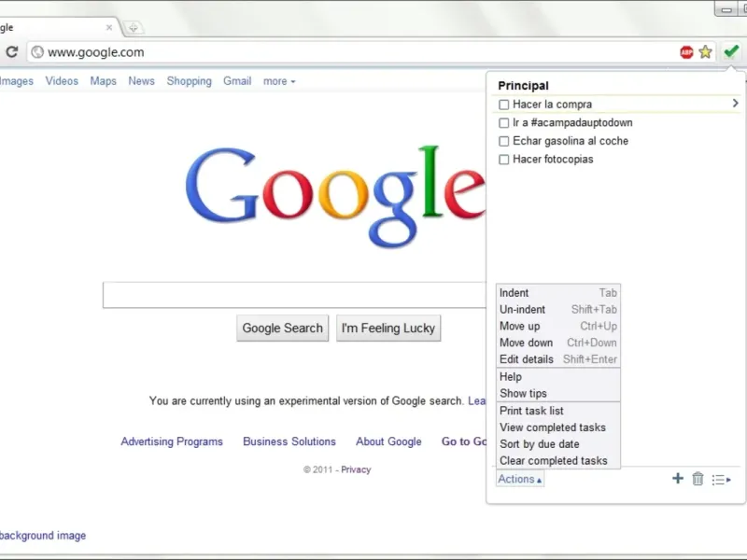The width and height of the screenshot is (747, 560).
Task: Select Indent from Actions menu
Action: [x=557, y=293]
